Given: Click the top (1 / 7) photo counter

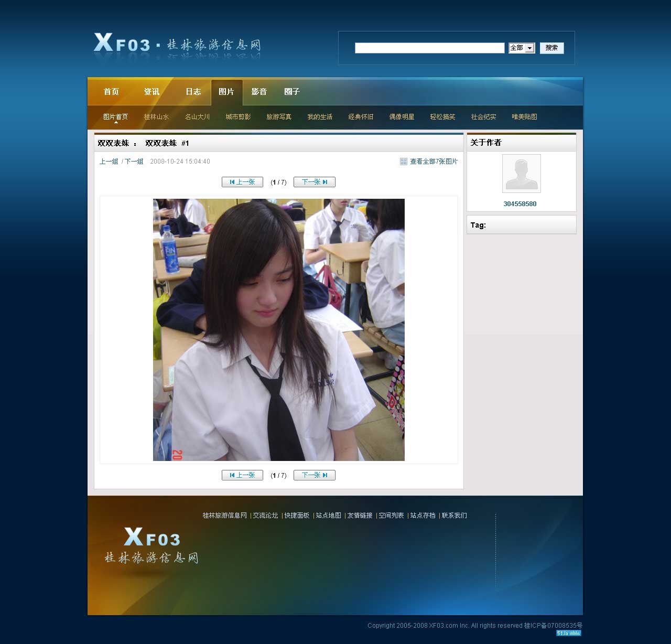Looking at the screenshot, I should (278, 183).
